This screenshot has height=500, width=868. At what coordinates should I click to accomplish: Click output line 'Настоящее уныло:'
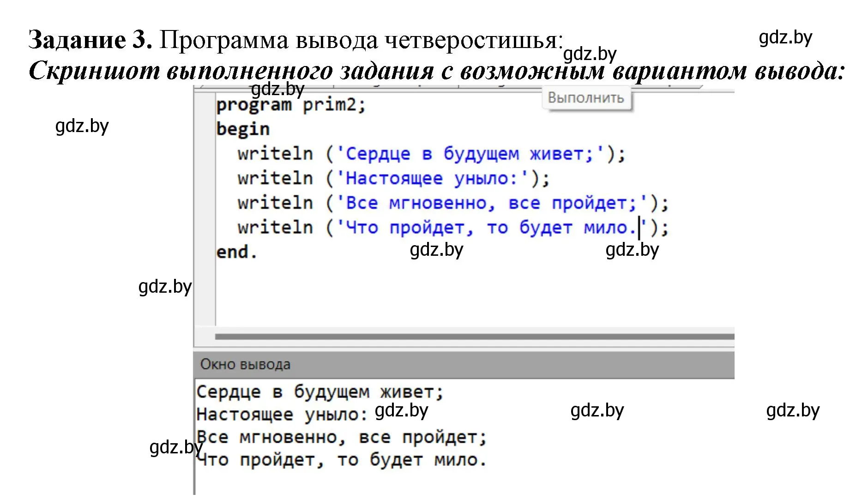click(282, 415)
